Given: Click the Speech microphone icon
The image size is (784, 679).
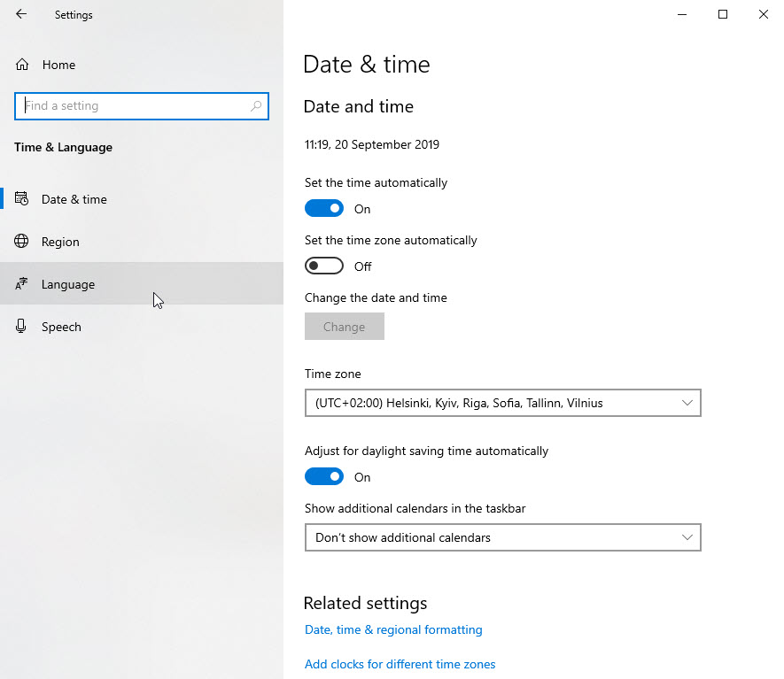Looking at the screenshot, I should pyautogui.click(x=22, y=327).
